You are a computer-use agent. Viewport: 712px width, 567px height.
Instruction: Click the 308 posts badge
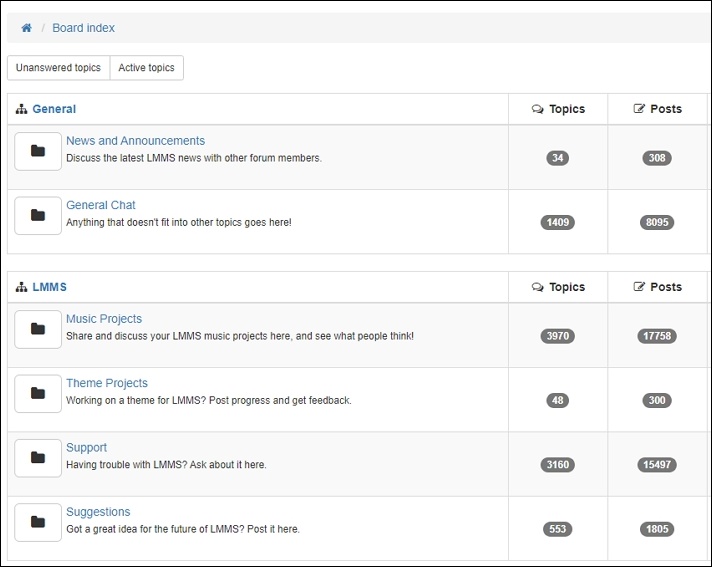657,158
